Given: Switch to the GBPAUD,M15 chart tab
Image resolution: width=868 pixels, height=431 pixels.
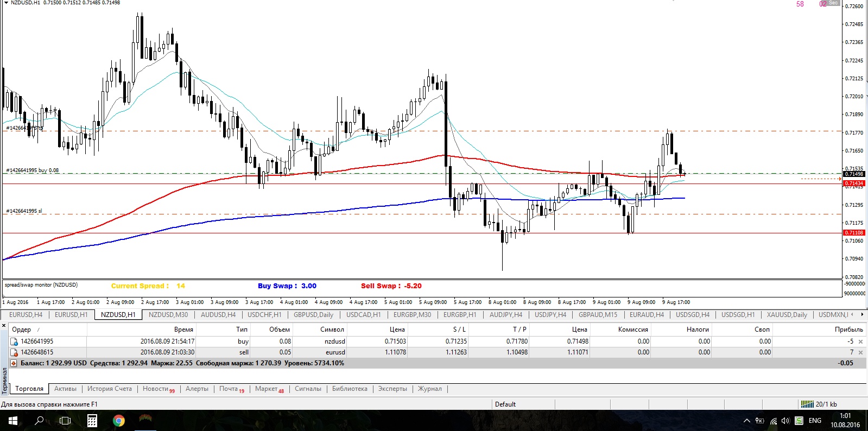Looking at the screenshot, I should pos(598,315).
